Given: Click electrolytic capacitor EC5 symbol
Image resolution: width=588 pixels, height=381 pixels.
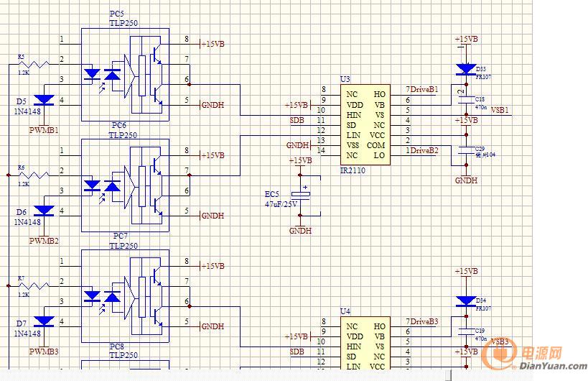Looking at the screenshot, I should (x=301, y=194).
